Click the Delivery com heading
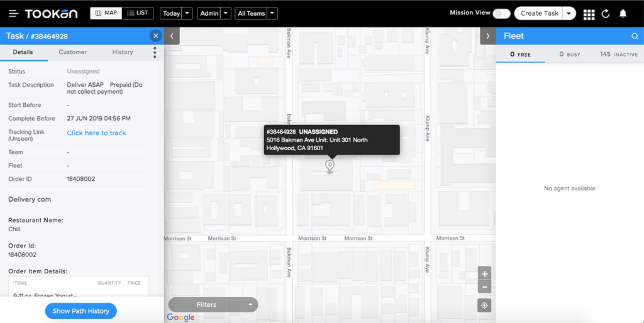 [30, 199]
